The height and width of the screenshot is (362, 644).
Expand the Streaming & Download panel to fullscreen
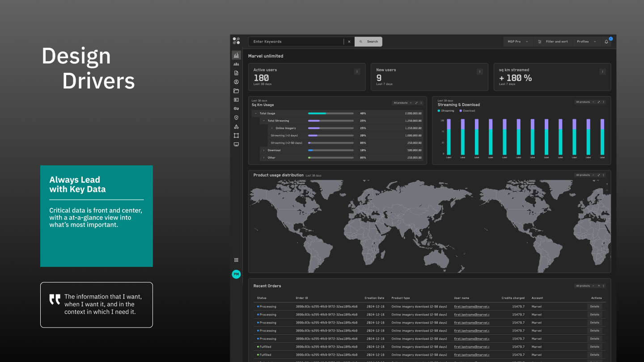point(599,102)
